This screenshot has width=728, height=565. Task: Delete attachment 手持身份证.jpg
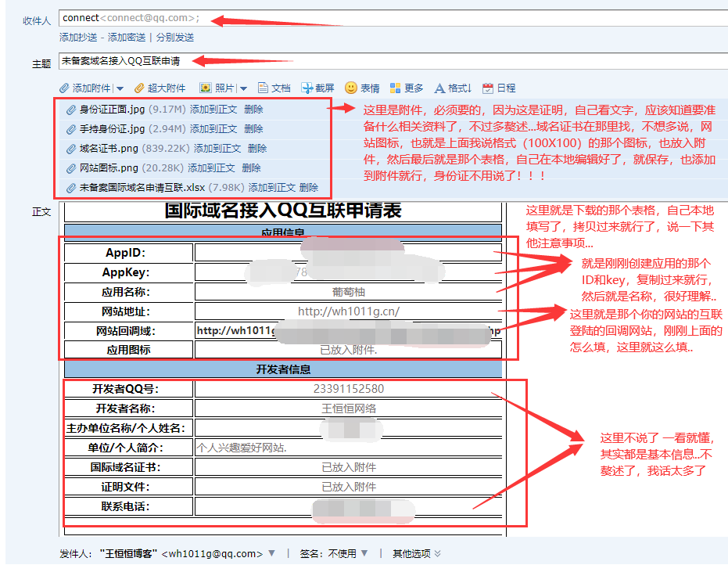[253, 129]
